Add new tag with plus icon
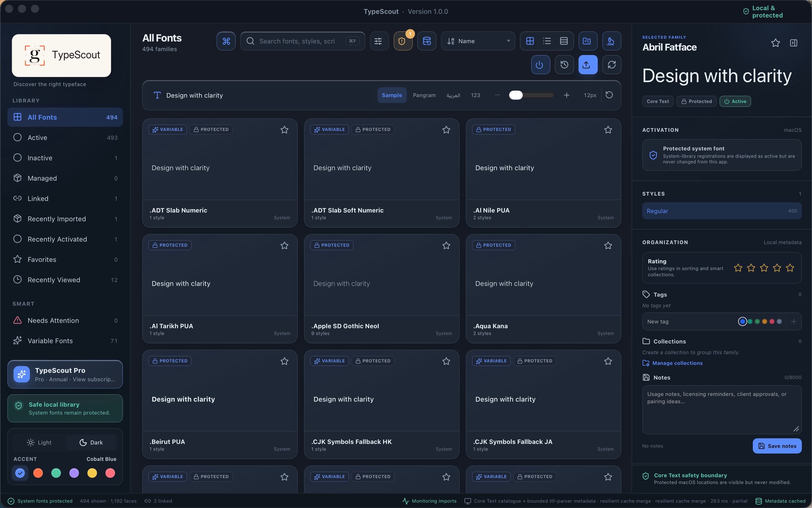 [x=794, y=321]
